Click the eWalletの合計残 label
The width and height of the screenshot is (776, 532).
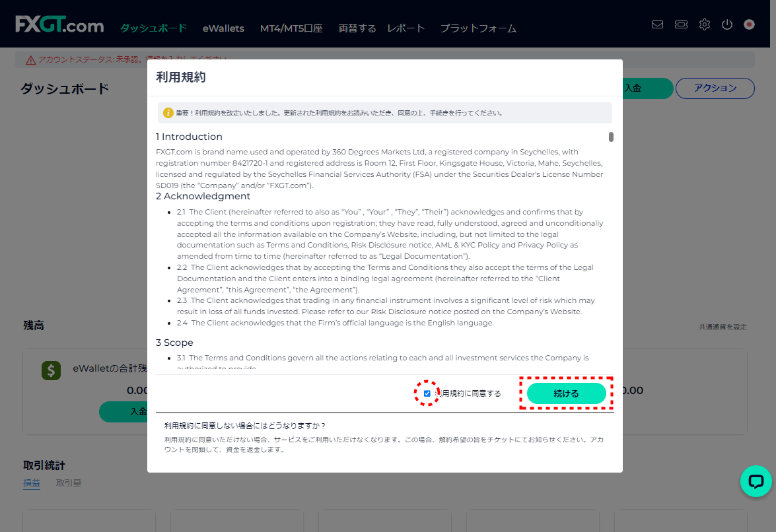pyautogui.click(x=110, y=368)
